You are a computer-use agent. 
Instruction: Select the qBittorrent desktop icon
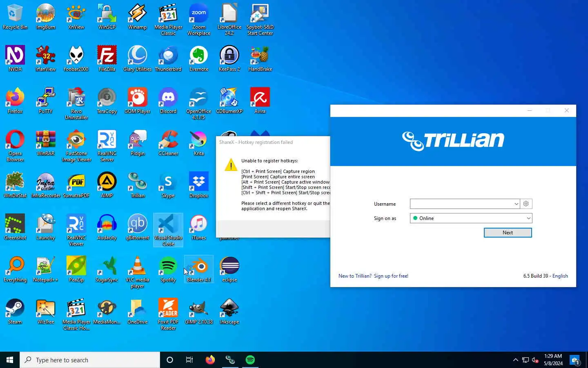point(138,227)
